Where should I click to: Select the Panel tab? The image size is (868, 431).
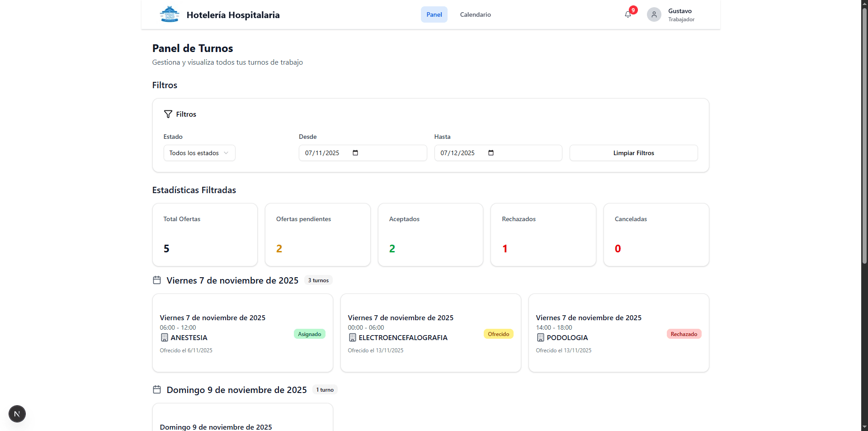[x=434, y=14]
